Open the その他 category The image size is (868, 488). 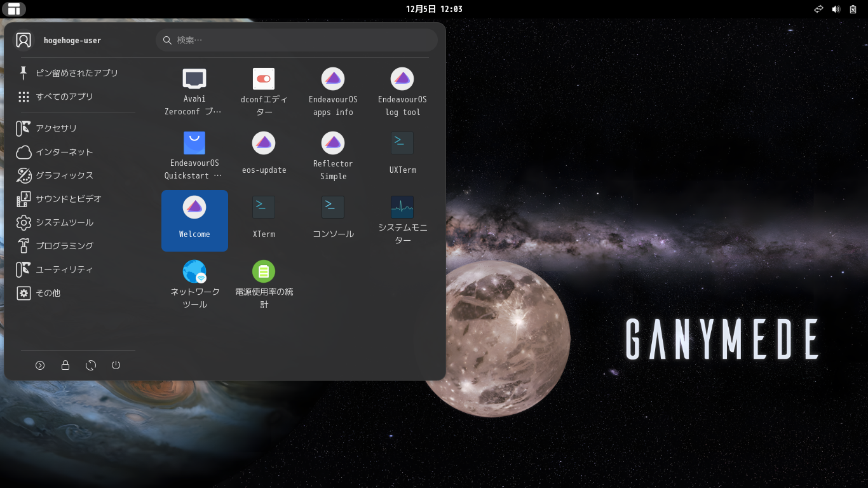(76, 293)
